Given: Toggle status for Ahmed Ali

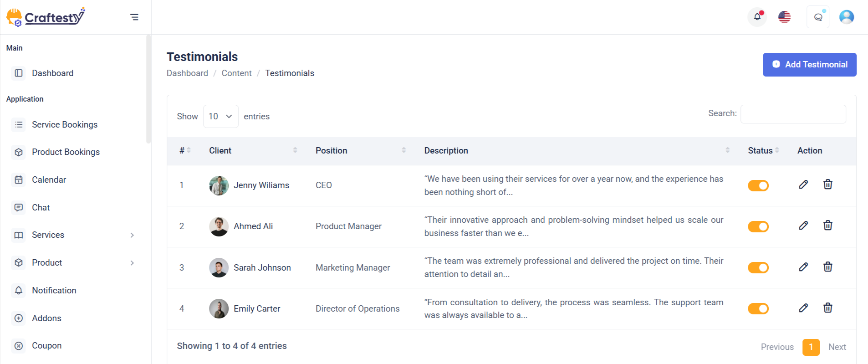Looking at the screenshot, I should pos(758,226).
